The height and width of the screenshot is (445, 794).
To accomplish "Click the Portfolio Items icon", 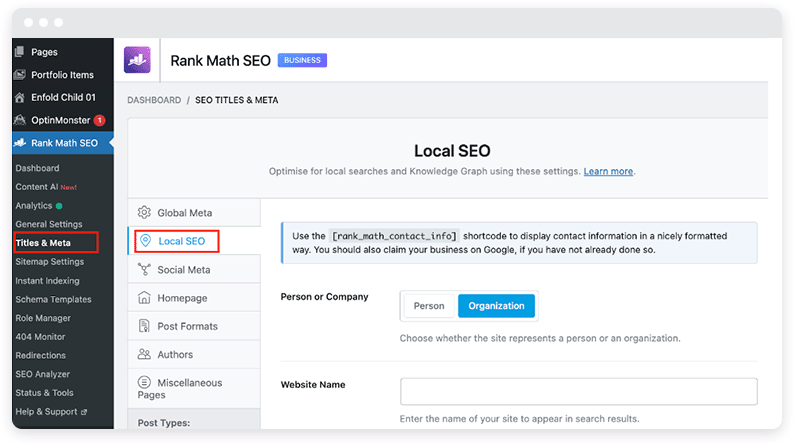I will (x=20, y=75).
